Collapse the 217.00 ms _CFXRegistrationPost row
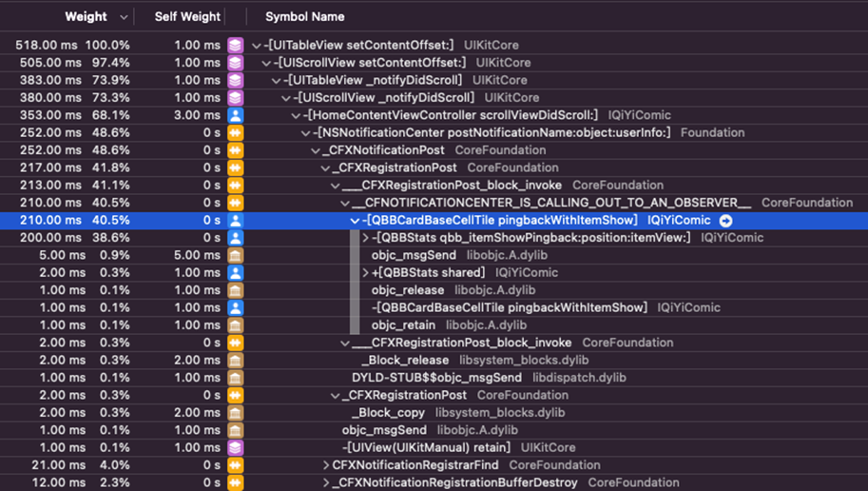Viewport: 868px width, 491px height. [x=325, y=167]
